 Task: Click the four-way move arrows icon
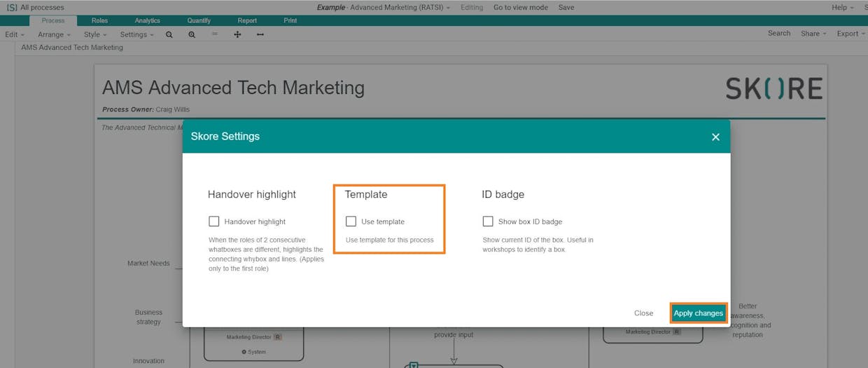237,34
